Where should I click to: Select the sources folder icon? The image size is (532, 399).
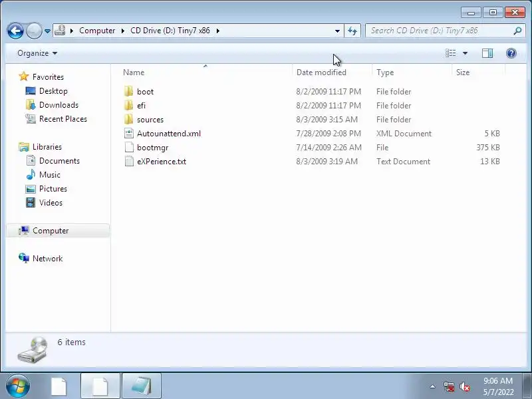(x=128, y=120)
